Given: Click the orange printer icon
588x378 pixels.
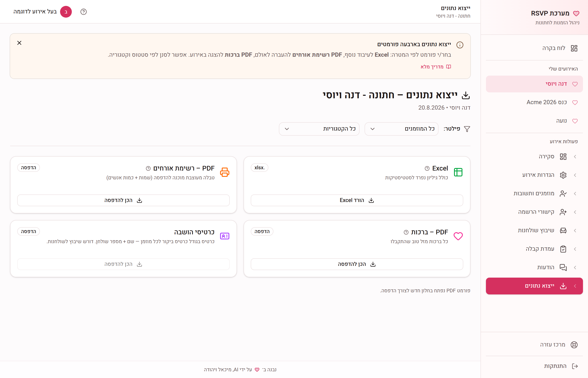Looking at the screenshot, I should (x=224, y=172).
